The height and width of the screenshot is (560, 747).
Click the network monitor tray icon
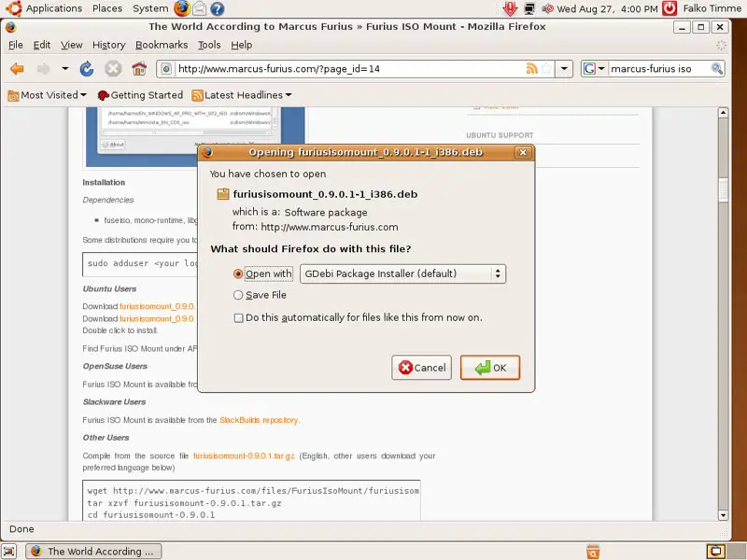point(529,8)
